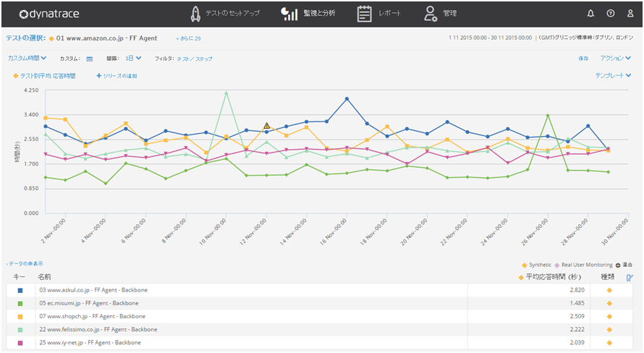
Task: Expand the カスタム時間 dropdown
Action: tap(27, 59)
